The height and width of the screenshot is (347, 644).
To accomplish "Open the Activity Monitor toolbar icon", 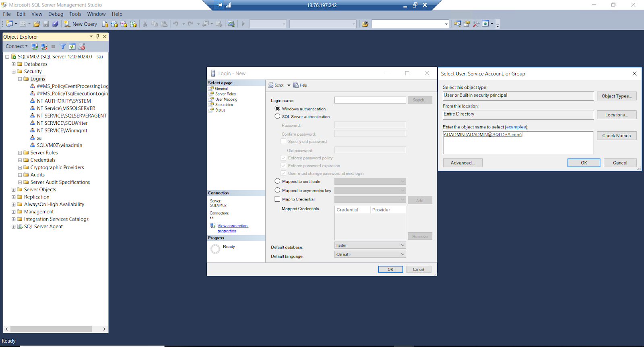I will pyautogui.click(x=231, y=24).
